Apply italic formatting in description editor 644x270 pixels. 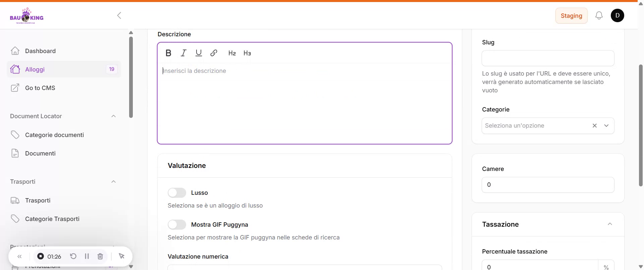pyautogui.click(x=183, y=53)
